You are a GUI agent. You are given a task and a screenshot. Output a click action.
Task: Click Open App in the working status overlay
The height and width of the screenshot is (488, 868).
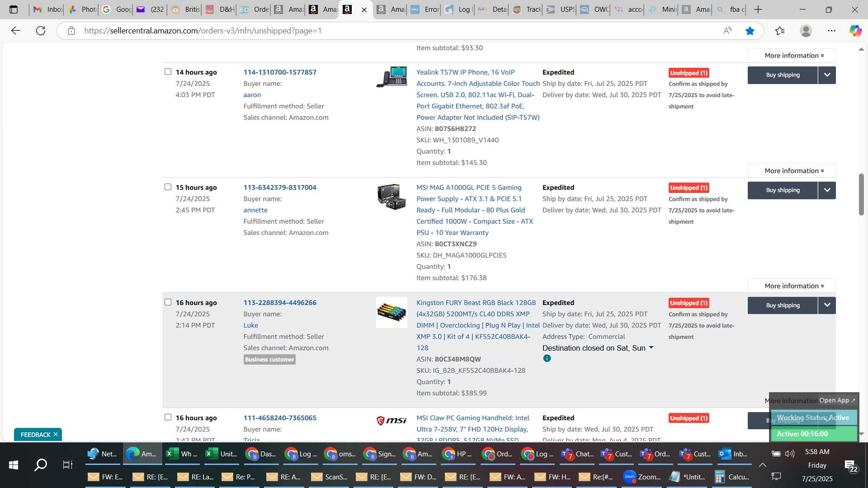pyautogui.click(x=837, y=400)
